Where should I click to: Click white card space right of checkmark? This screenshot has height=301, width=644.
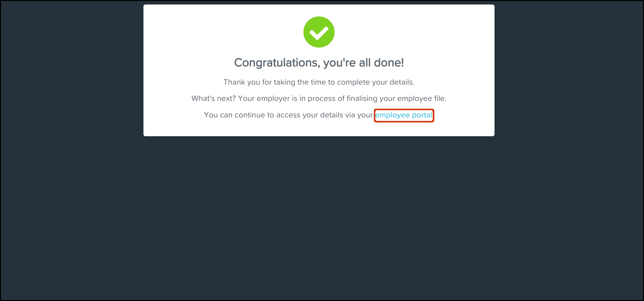point(414,32)
